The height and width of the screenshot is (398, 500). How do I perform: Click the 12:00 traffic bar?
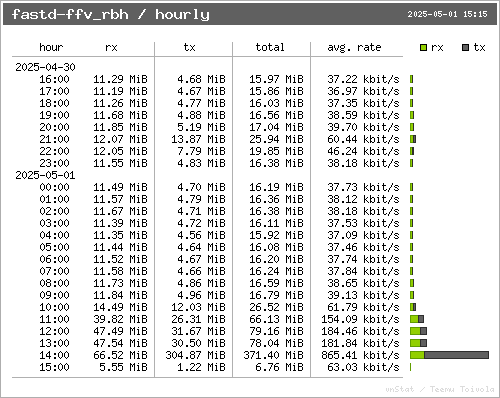coord(419,331)
